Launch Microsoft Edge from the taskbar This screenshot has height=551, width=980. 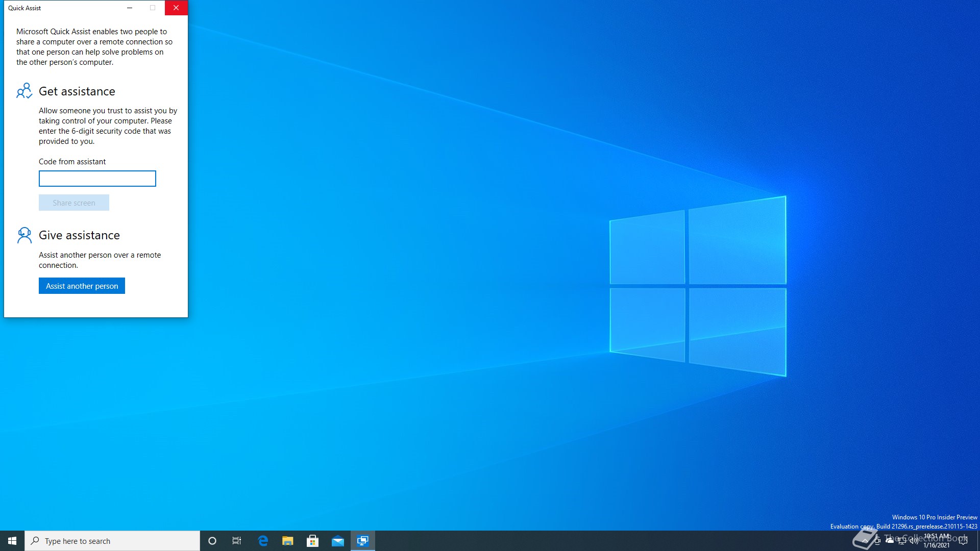pos(263,541)
